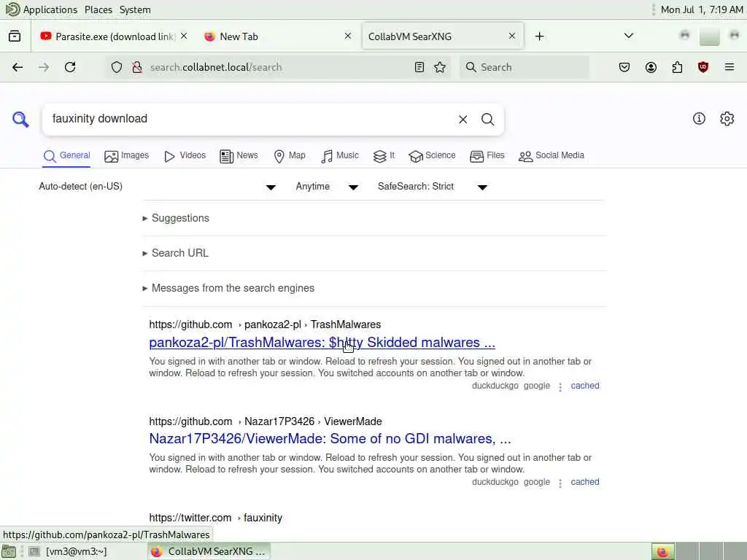Go back to the previous page
The image size is (747, 560).
point(18,67)
